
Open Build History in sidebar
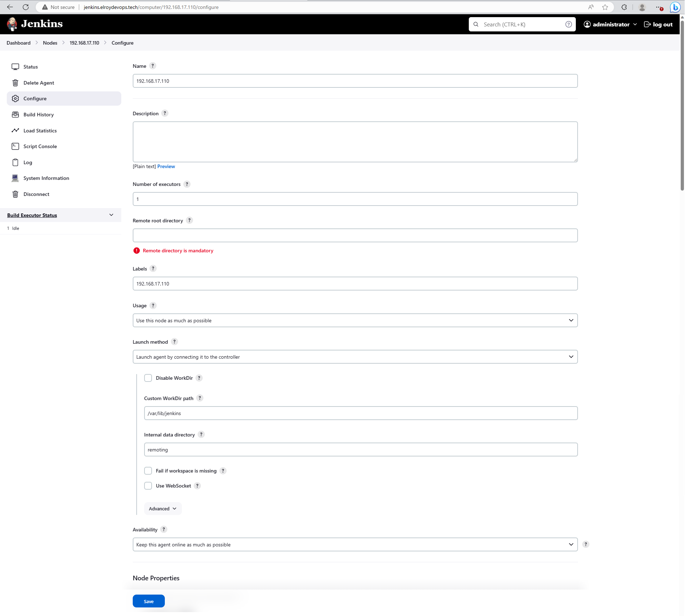pos(64,115)
